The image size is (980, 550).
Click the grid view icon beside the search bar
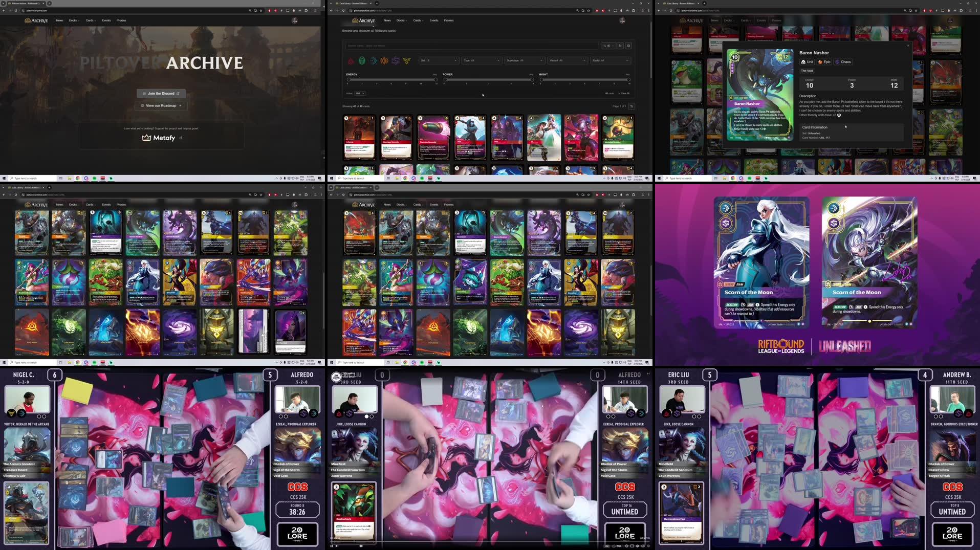pyautogui.click(x=628, y=46)
